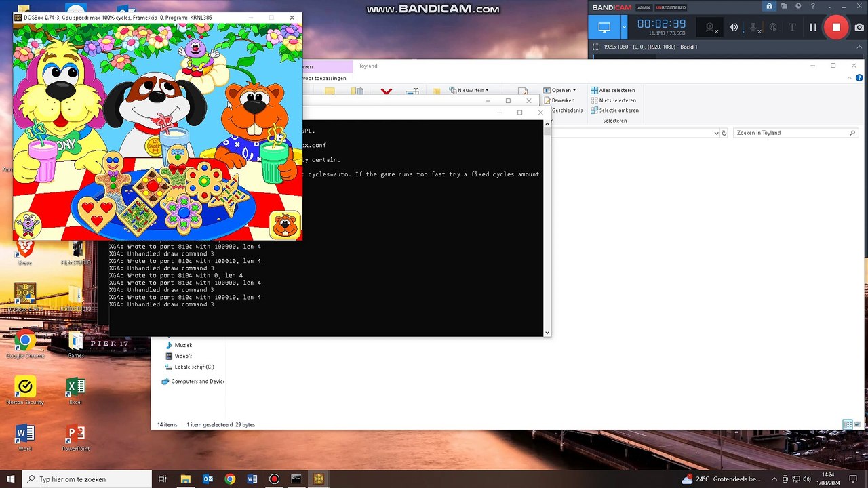Switch to the command prompt taskbar button

tap(296, 479)
